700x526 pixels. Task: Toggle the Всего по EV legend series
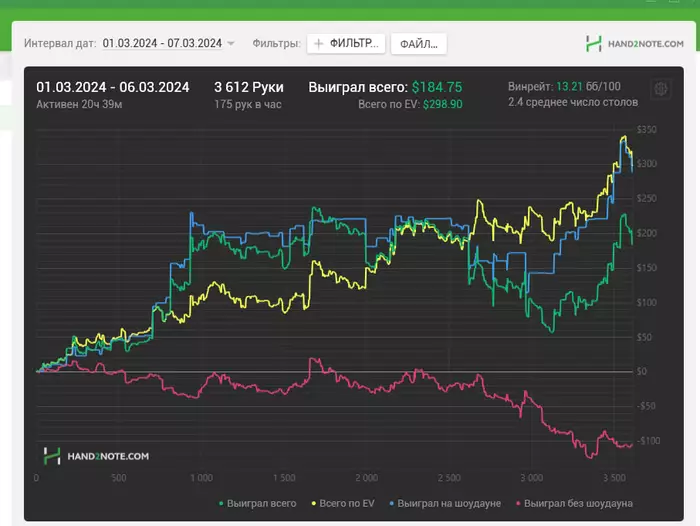pyautogui.click(x=343, y=503)
